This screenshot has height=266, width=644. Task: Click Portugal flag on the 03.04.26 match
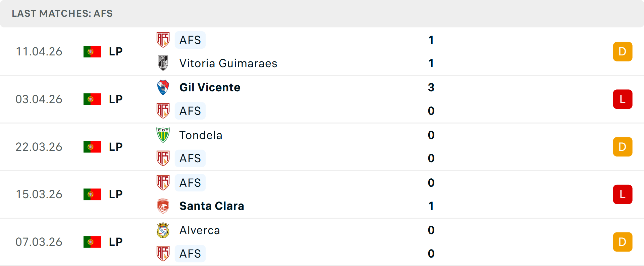[x=92, y=99]
